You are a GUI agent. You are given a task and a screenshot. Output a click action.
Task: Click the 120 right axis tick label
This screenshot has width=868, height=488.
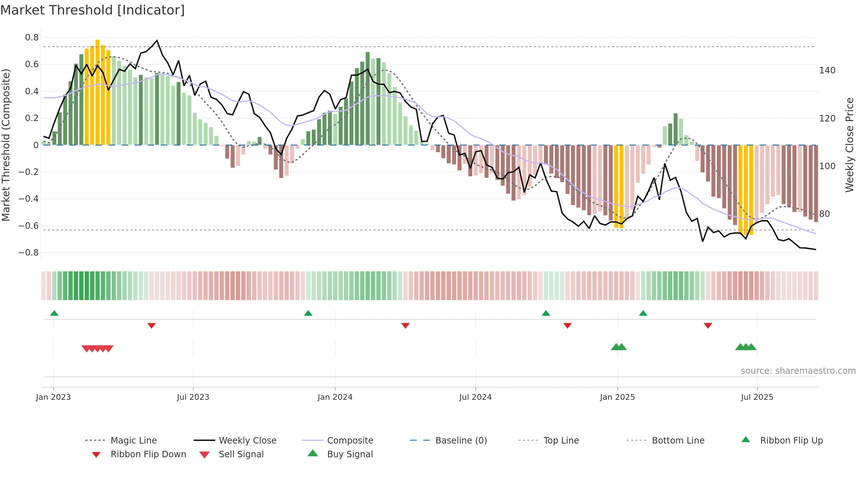tap(827, 119)
